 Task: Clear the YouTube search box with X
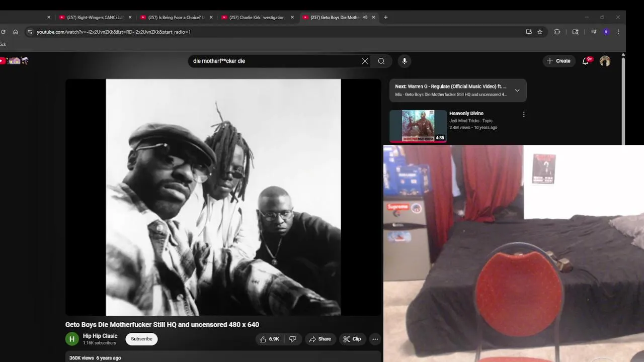(x=365, y=61)
